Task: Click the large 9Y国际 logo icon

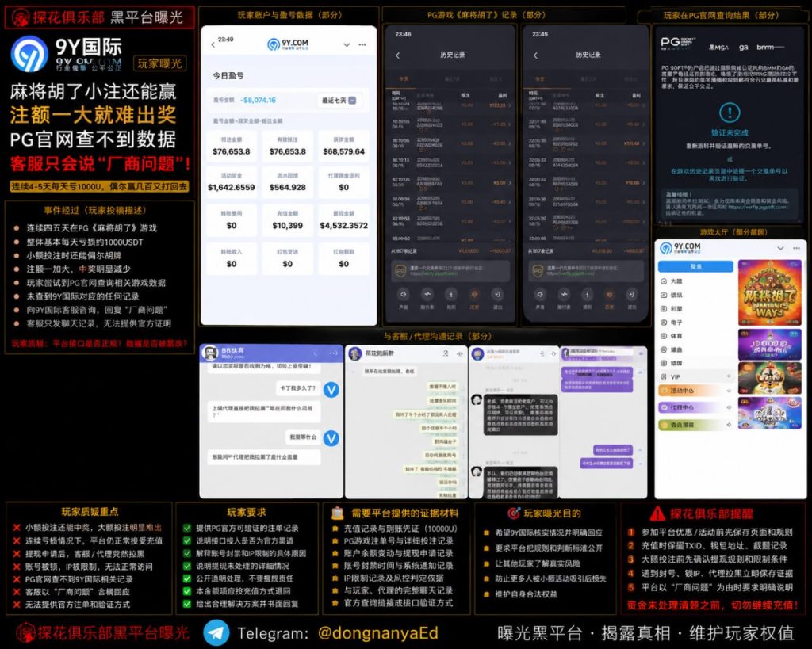Action: [x=29, y=54]
